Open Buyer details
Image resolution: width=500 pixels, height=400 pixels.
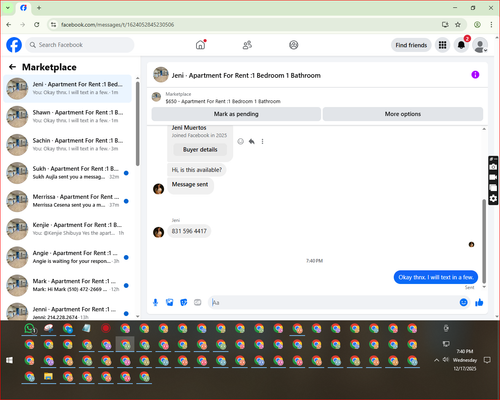tap(200, 150)
